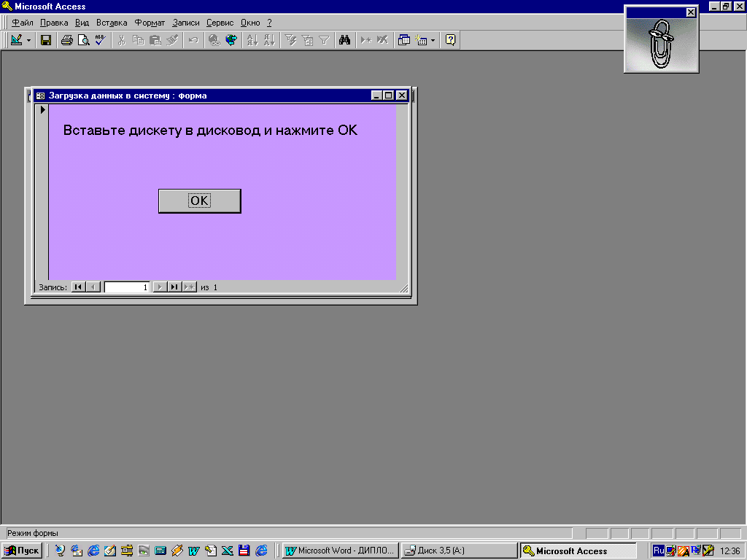The width and height of the screenshot is (747, 560).
Task: Click the form title bar icon
Action: [41, 96]
